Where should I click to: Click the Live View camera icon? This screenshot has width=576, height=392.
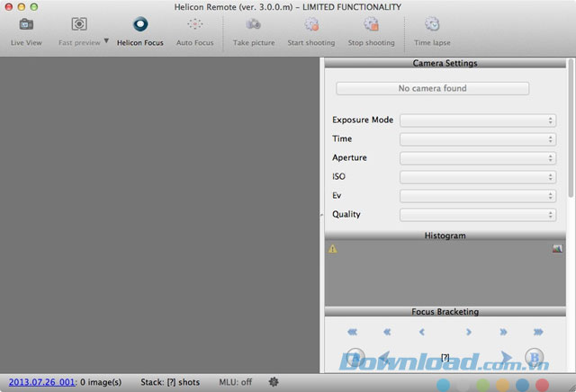[26, 24]
